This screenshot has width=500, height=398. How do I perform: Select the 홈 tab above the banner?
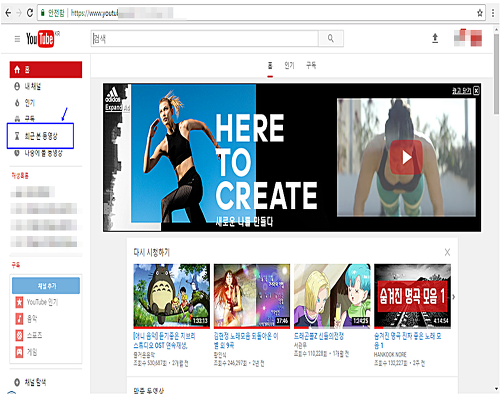pyautogui.click(x=270, y=66)
